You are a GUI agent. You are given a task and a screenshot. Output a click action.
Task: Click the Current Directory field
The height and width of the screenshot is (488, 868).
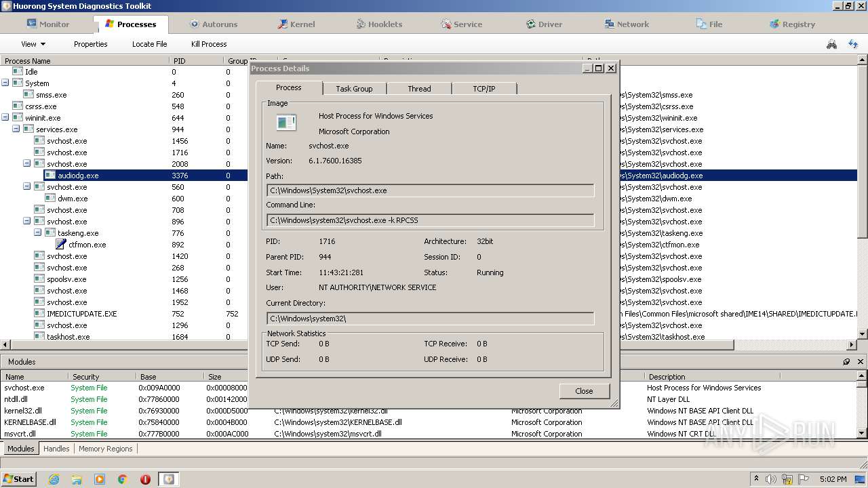pos(430,319)
